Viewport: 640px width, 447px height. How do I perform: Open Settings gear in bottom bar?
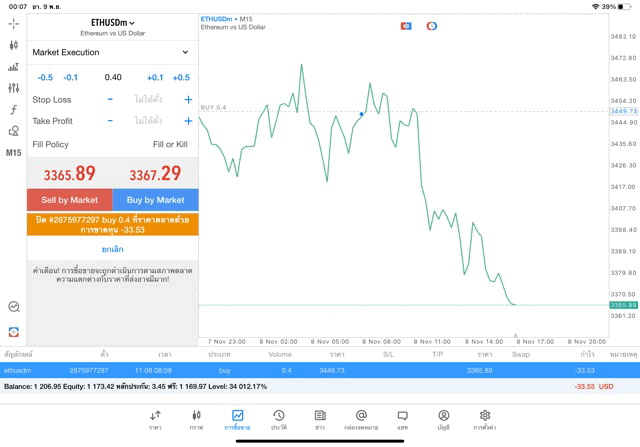485,419
